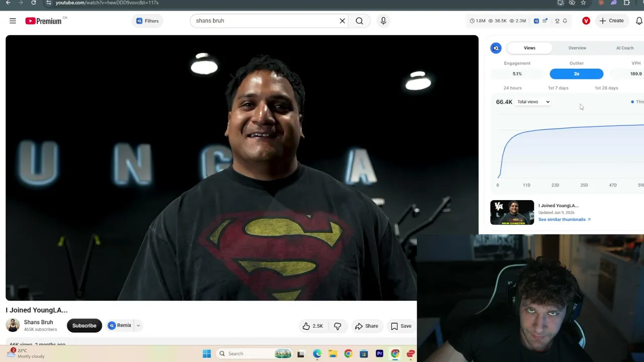This screenshot has height=362, width=644.
Task: Open Microsoft Store from the taskbar
Action: tap(364, 354)
